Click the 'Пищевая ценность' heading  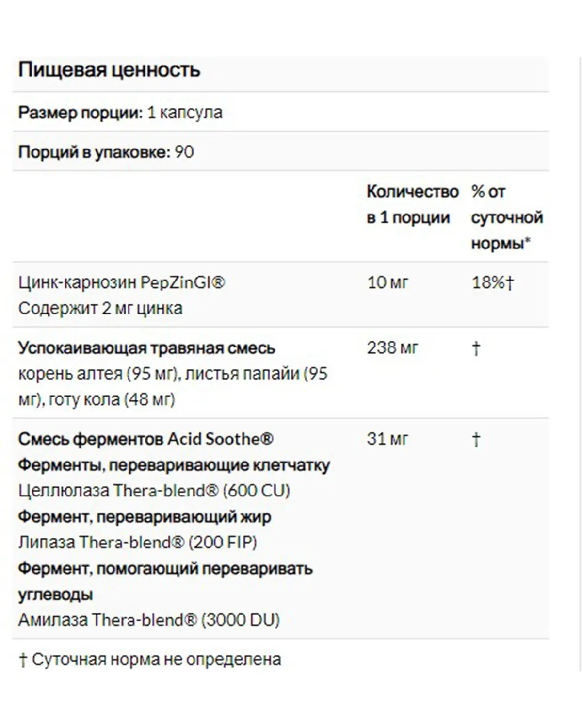[x=109, y=70]
